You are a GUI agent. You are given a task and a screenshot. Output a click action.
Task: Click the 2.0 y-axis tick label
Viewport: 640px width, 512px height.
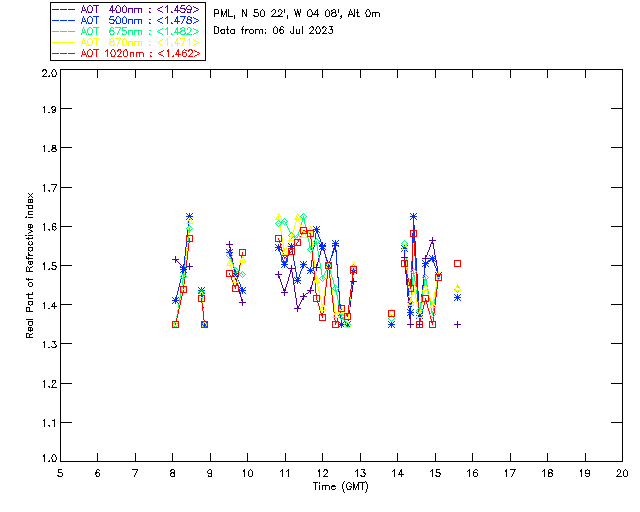click(x=49, y=73)
